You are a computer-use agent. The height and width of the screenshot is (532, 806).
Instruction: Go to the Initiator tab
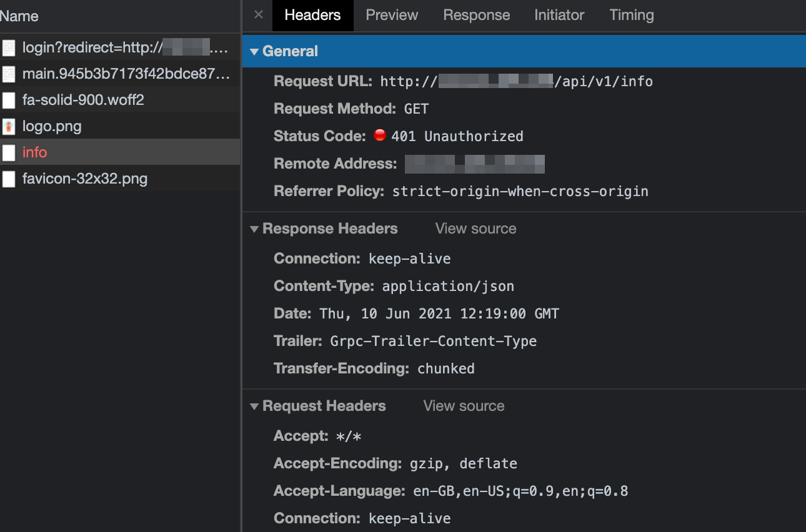[x=559, y=15]
